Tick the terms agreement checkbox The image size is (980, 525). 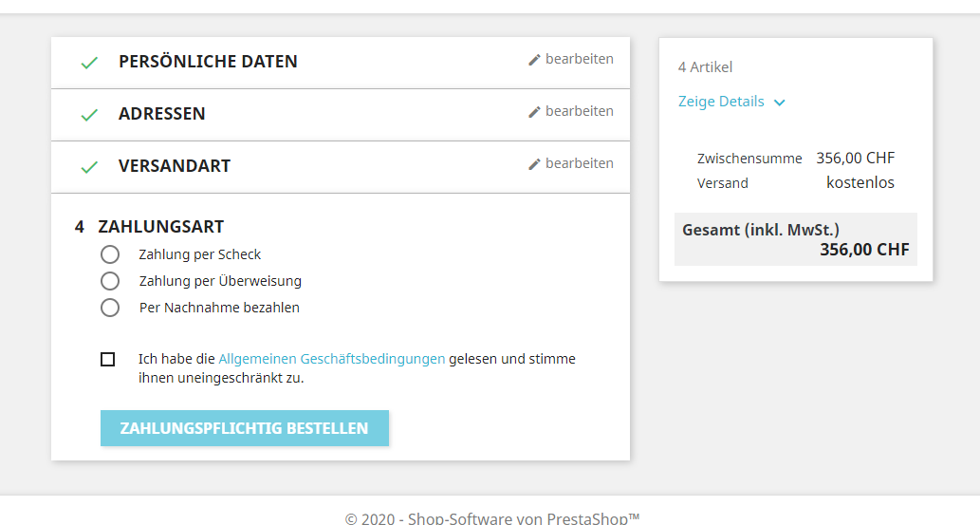pos(107,359)
